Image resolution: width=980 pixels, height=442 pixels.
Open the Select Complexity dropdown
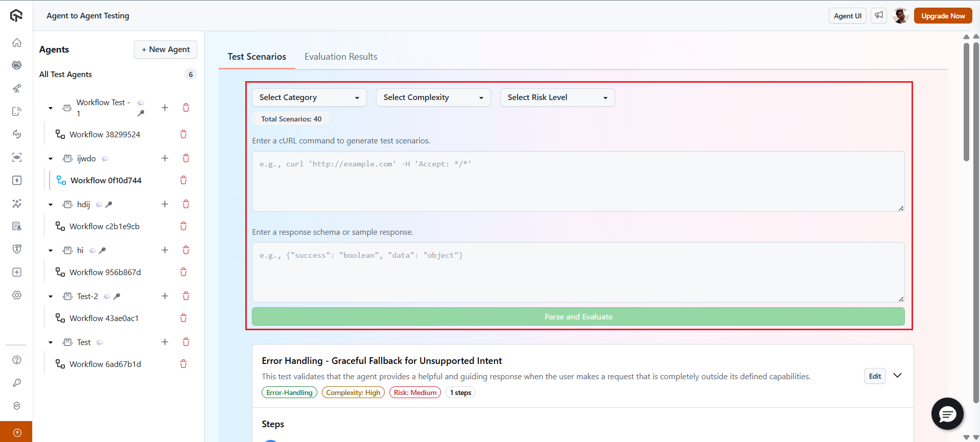[433, 97]
